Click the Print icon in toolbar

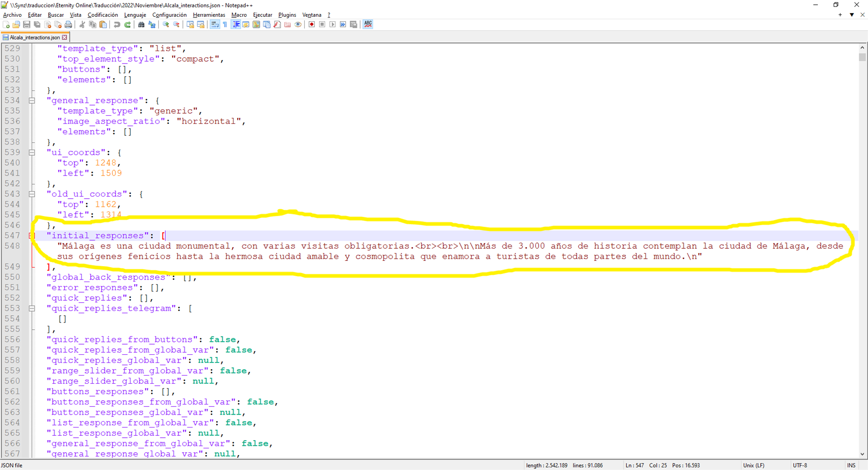[x=68, y=25]
